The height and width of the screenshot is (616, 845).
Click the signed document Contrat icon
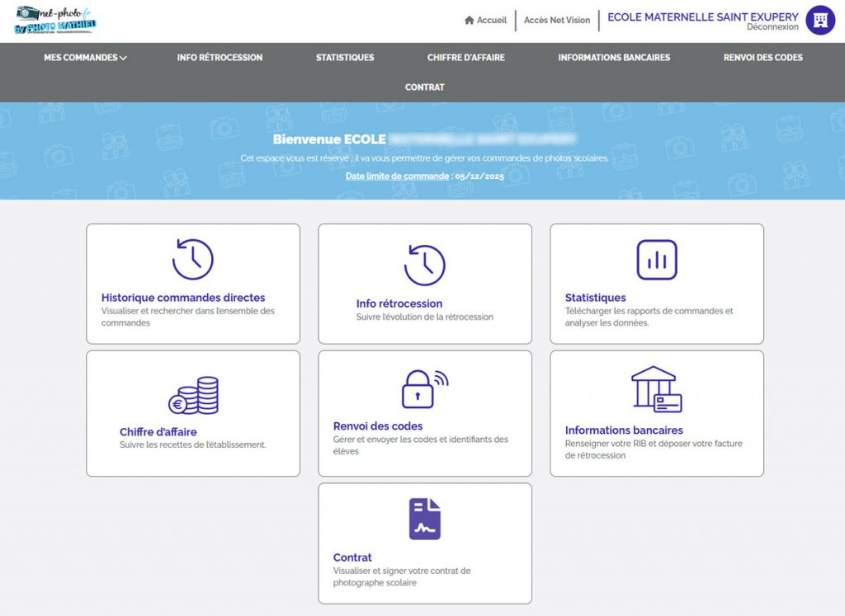425,519
